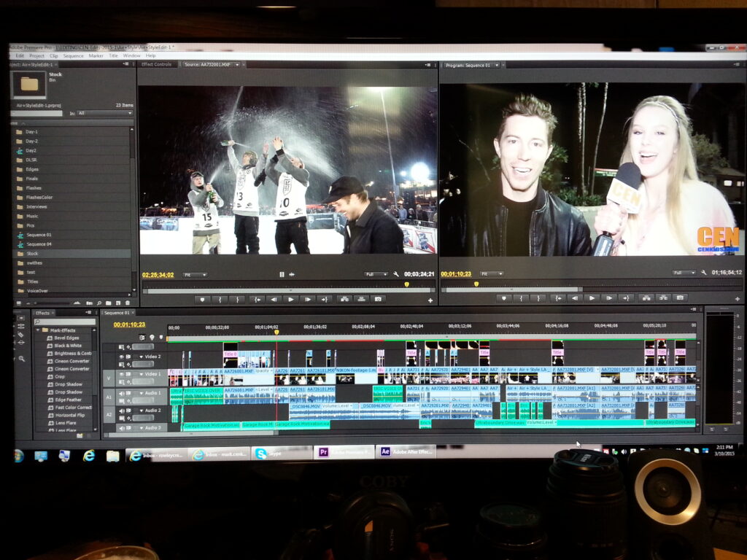Mute Audio 3 track speaker toggle
Viewport: 747px width, 560px height.
(x=122, y=428)
